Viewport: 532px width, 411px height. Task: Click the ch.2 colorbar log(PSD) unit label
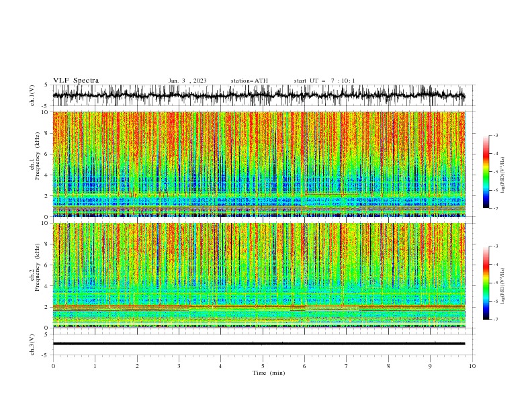[503, 285]
